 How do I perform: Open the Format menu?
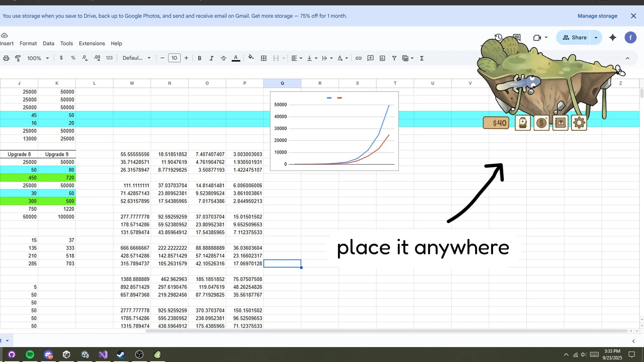(x=28, y=43)
